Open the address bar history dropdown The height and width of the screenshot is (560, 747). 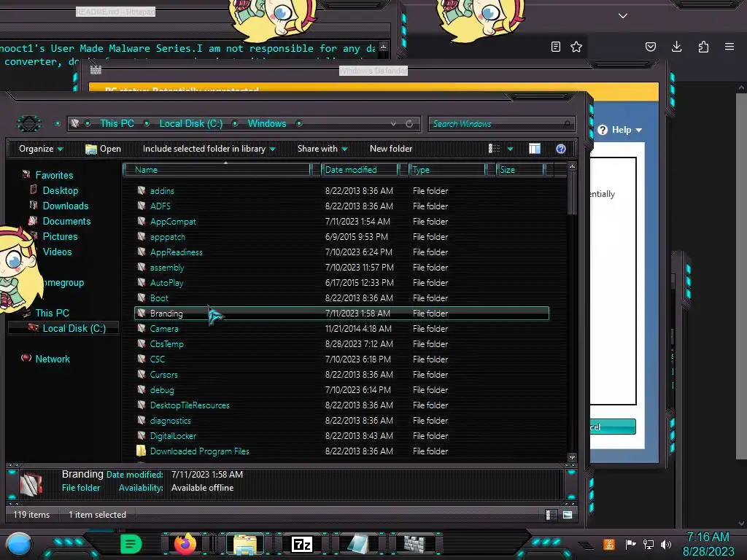point(393,124)
